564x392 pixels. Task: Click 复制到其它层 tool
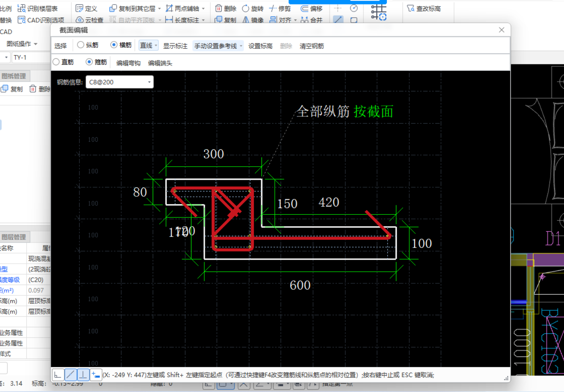point(132,8)
